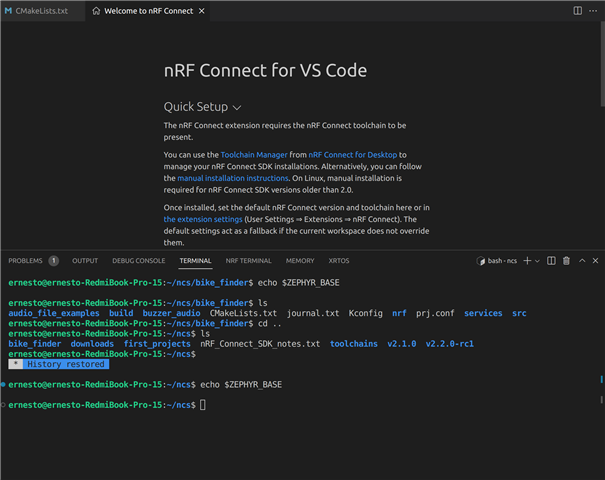The image size is (605, 480).
Task: Click first_projects directory in terminal output
Action: pos(157,344)
